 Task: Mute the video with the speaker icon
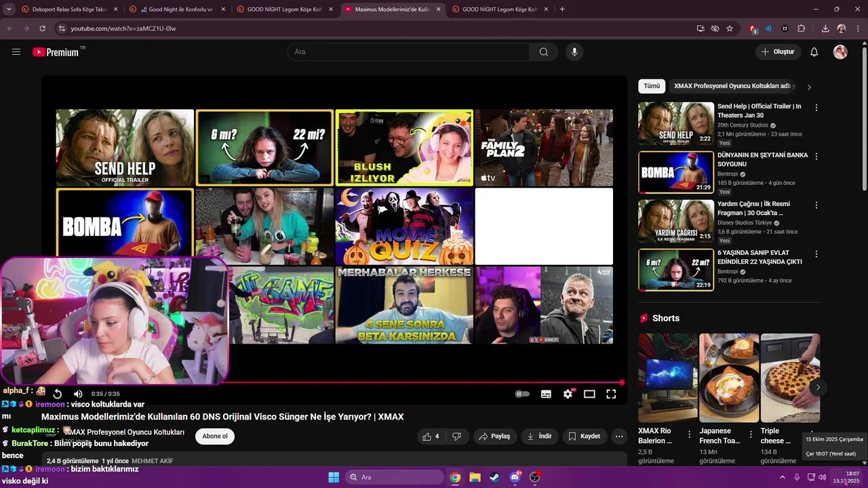click(x=78, y=394)
